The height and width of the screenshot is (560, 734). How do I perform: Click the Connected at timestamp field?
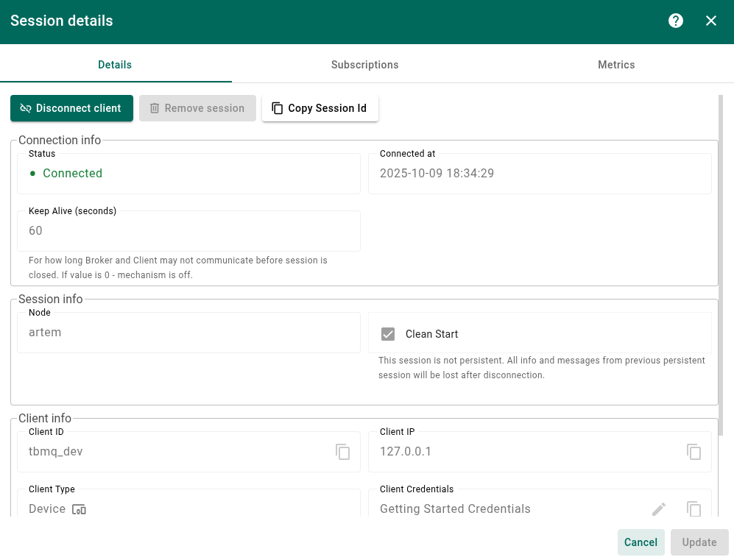click(x=539, y=174)
